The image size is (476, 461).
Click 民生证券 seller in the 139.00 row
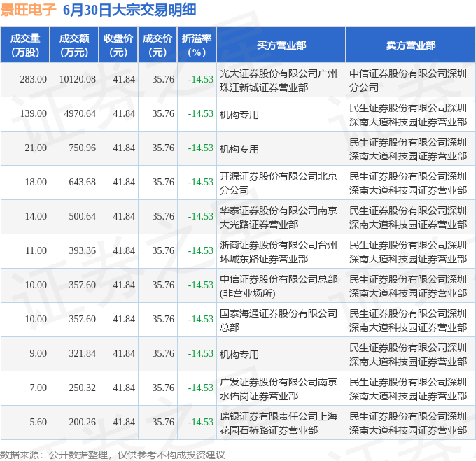click(408, 115)
